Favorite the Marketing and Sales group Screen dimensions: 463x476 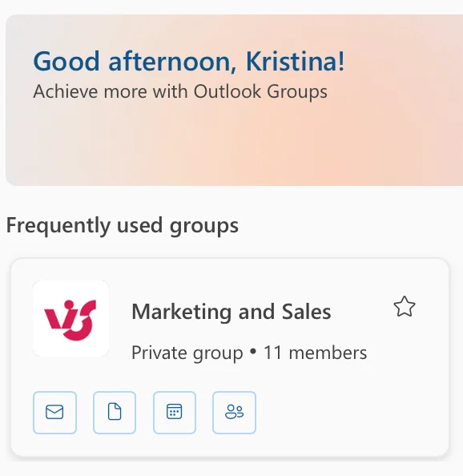405,307
